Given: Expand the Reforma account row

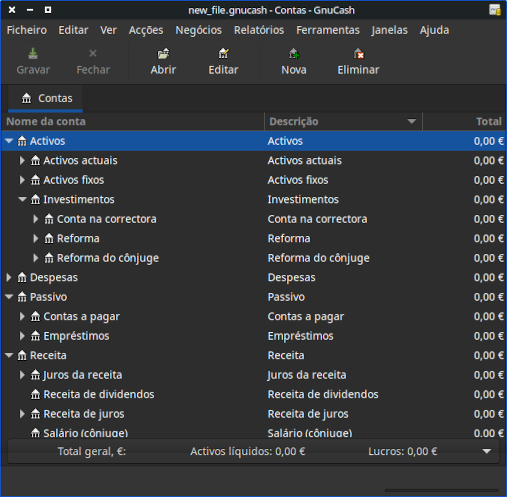Looking at the screenshot, I should (x=36, y=239).
